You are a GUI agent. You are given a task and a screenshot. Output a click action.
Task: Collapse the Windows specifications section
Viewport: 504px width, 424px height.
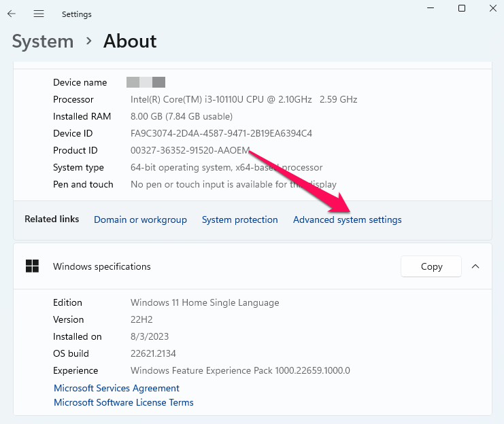coord(475,266)
